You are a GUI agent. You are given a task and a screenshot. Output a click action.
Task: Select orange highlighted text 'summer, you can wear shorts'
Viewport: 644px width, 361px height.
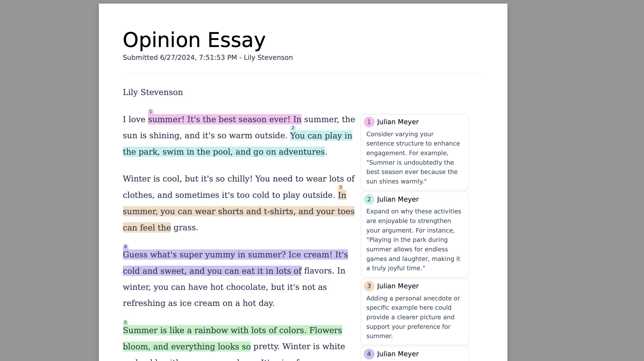point(183,211)
